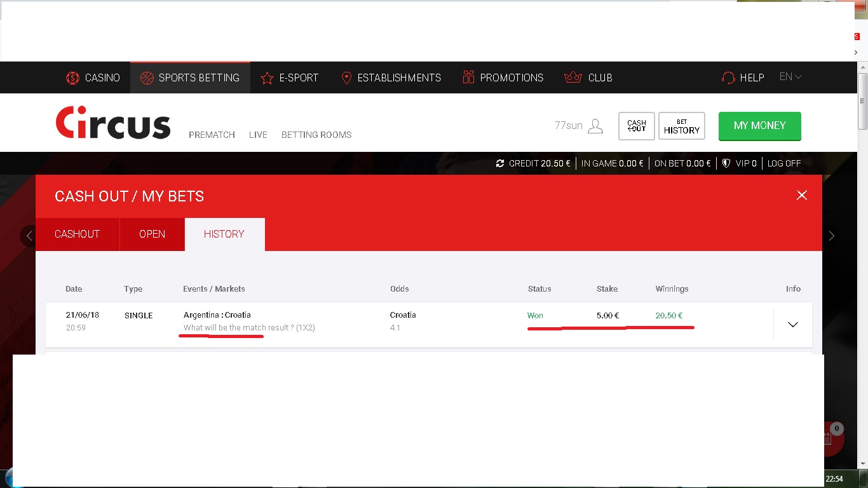Viewport: 868px width, 488px height.
Task: Click the Cash Out button
Action: (x=637, y=126)
